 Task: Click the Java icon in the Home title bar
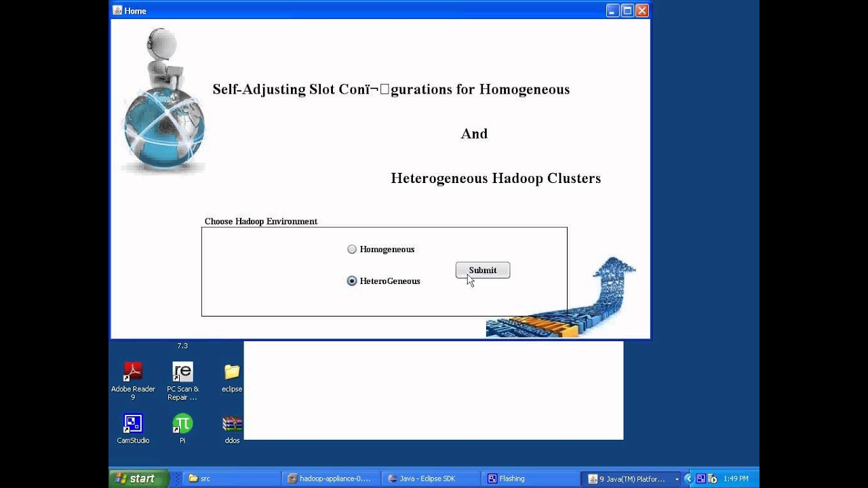tap(117, 10)
